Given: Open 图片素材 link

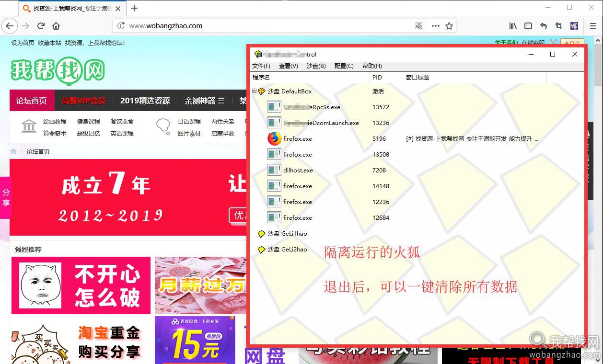Looking at the screenshot, I should 189,133.
